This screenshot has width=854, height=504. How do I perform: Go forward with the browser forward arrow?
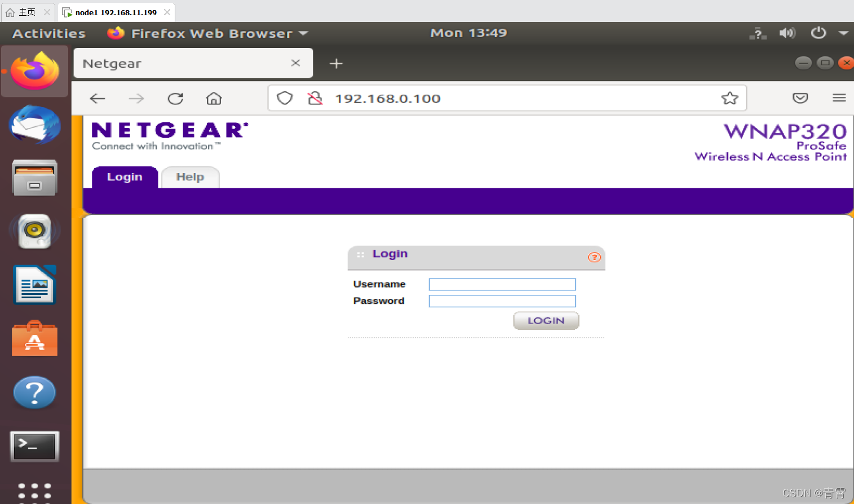136,99
